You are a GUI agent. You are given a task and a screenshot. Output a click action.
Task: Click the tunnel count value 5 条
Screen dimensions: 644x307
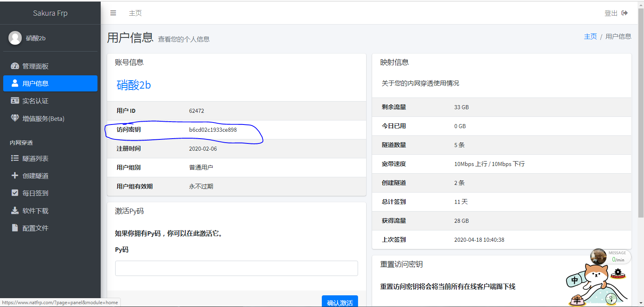(x=460, y=145)
